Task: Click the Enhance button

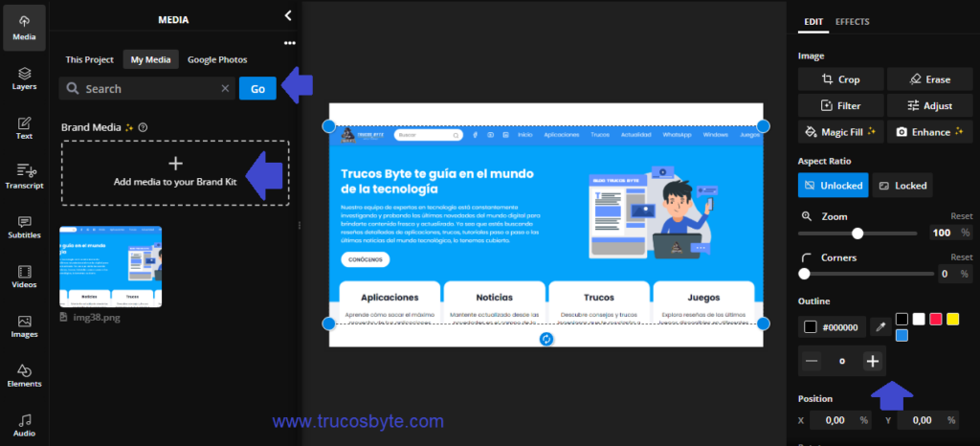Action: 930,132
